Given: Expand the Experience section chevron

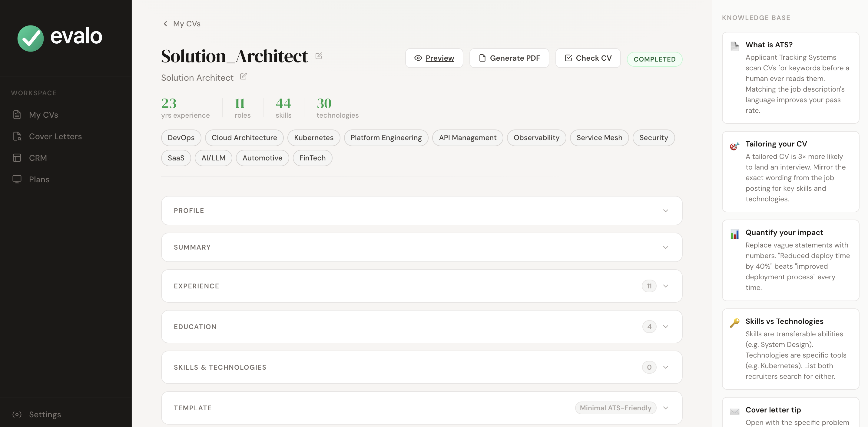Looking at the screenshot, I should (x=665, y=286).
